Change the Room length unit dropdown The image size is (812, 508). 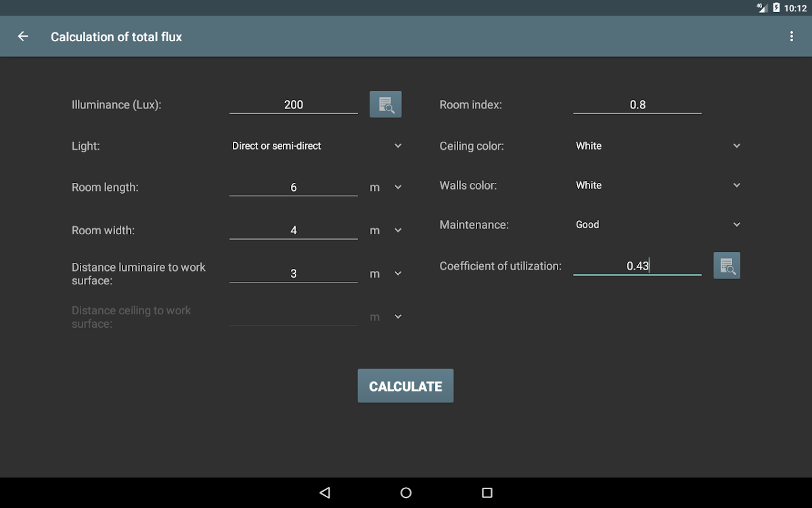point(386,188)
